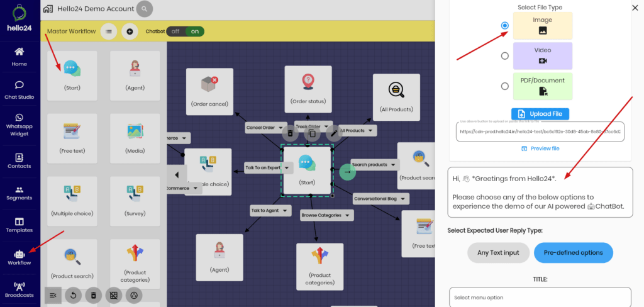Close the right-hand settings panel
This screenshot has height=307, width=644.
click(x=635, y=7)
